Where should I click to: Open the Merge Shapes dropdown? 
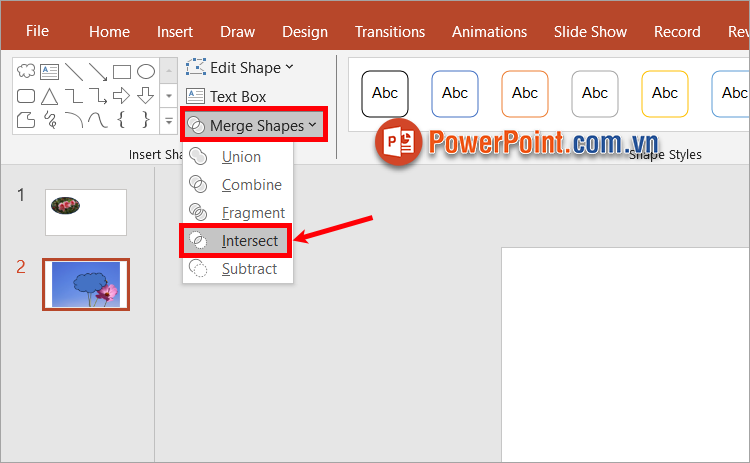click(x=254, y=126)
